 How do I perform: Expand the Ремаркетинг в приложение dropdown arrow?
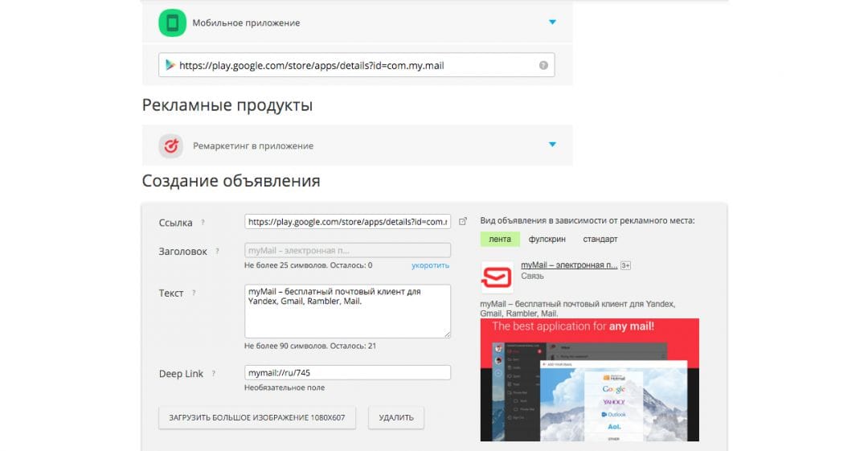(x=552, y=145)
